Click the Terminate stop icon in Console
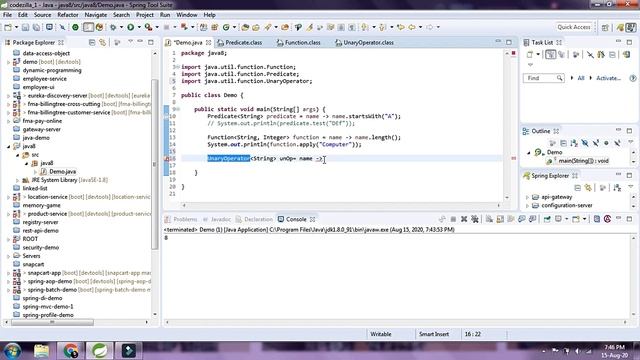 tap(453, 219)
